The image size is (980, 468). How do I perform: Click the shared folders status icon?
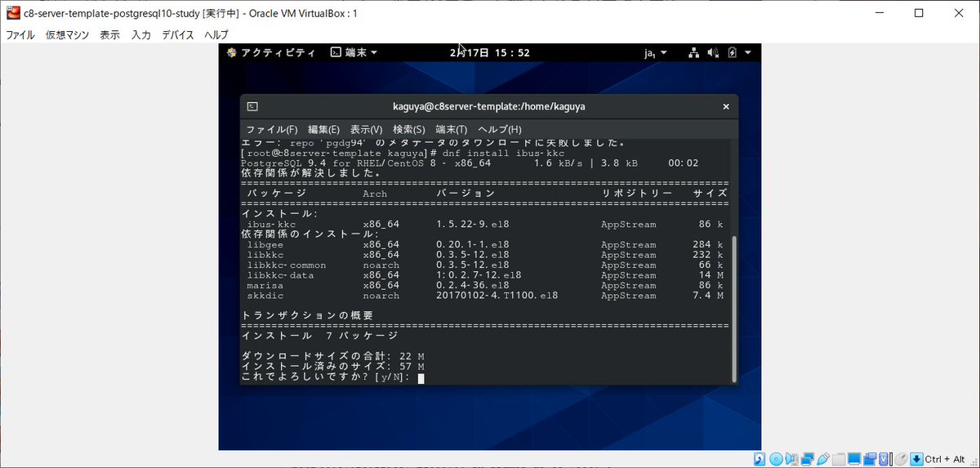pyautogui.click(x=839, y=459)
